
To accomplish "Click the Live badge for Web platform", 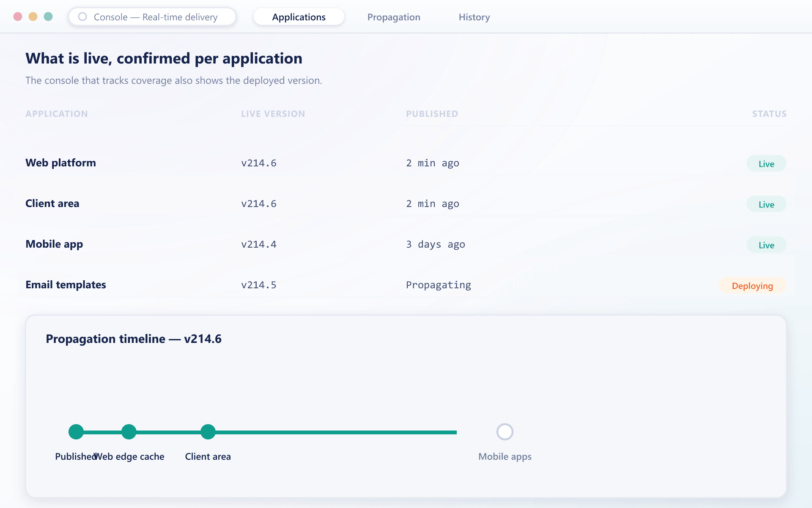I will 766,163.
